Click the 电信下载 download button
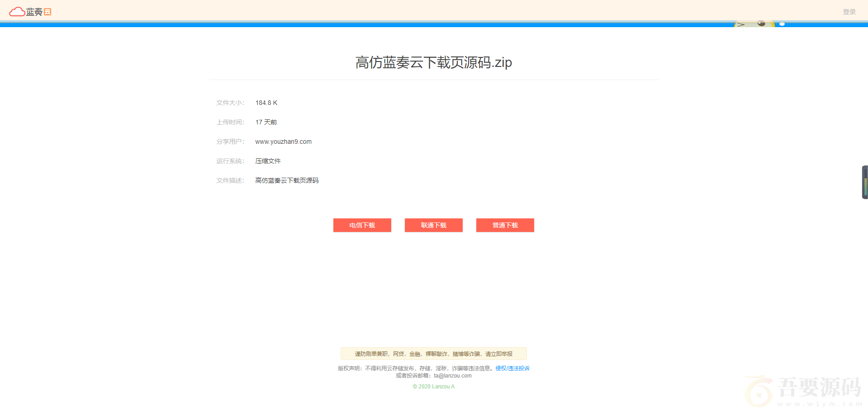 (x=362, y=225)
